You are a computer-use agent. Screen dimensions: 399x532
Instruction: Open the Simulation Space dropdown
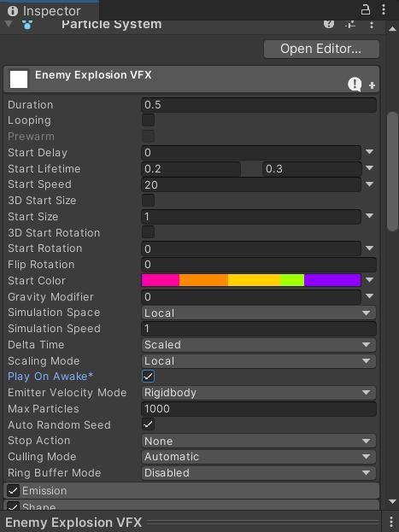[259, 313]
